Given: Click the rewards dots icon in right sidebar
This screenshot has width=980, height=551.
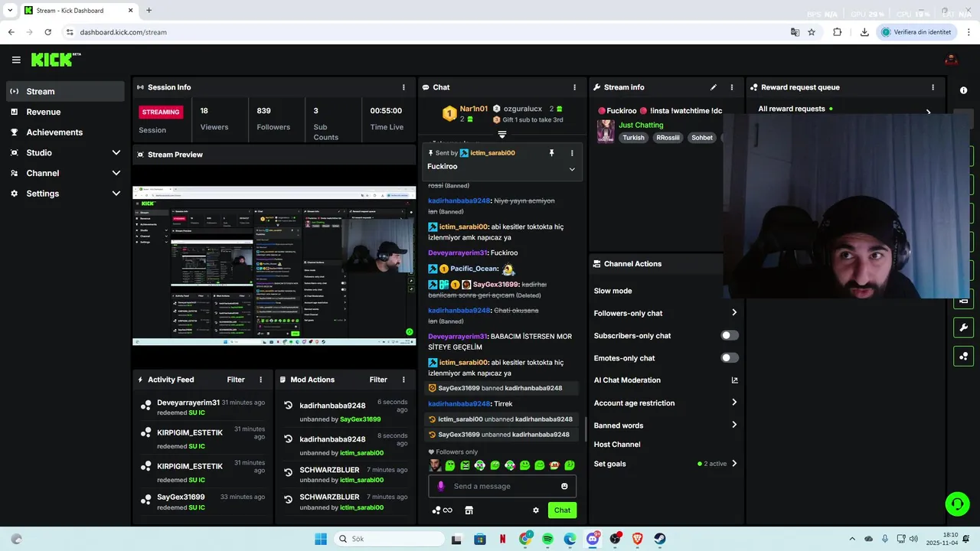Looking at the screenshot, I should point(963,356).
